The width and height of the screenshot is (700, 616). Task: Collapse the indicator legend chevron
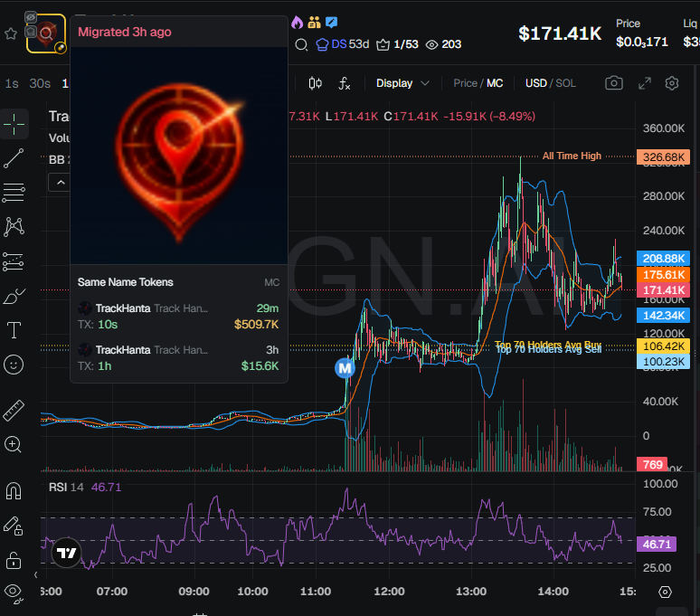coord(61,183)
